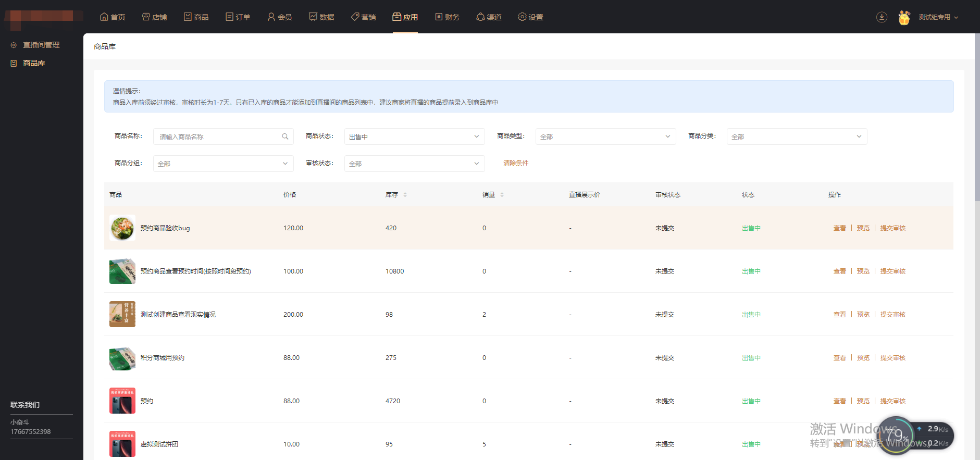The width and height of the screenshot is (980, 460).
Task: Click the search magnifier in product name field
Action: [285, 136]
